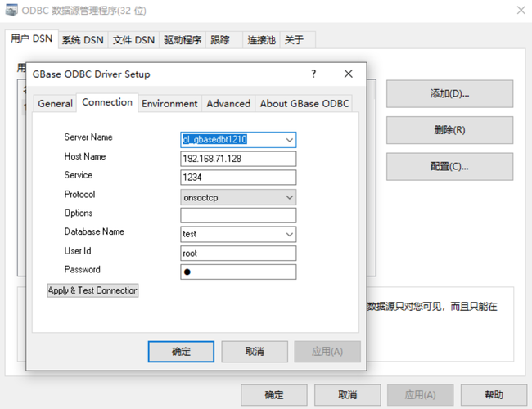Close the ODBC administrator window

tap(521, 10)
